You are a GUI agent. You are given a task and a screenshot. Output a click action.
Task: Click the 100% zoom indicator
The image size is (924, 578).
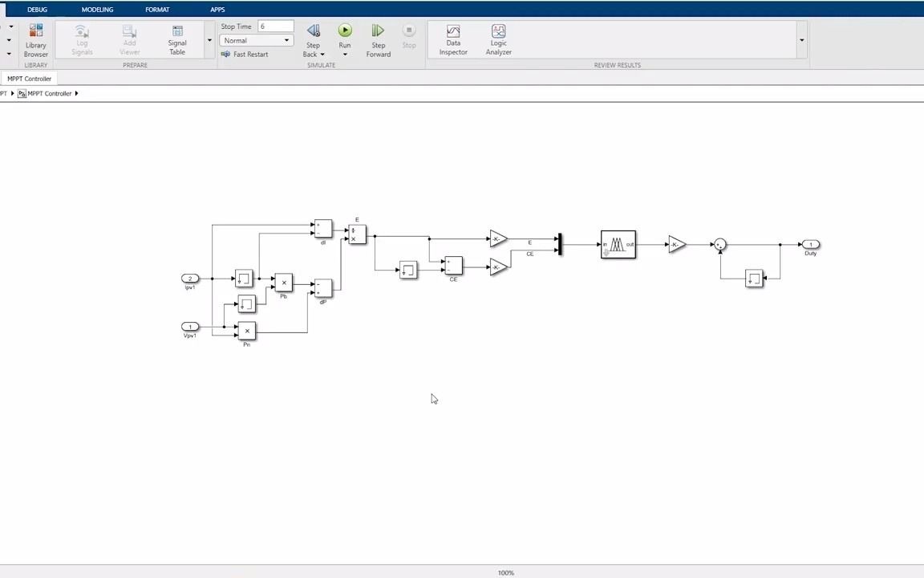[x=505, y=572]
